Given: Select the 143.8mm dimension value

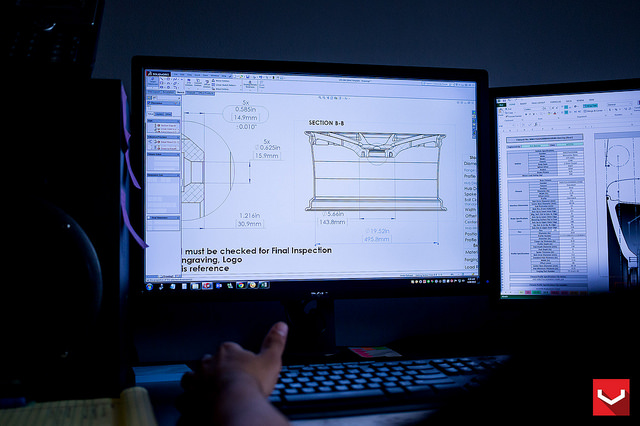Looking at the screenshot, I should [x=332, y=222].
